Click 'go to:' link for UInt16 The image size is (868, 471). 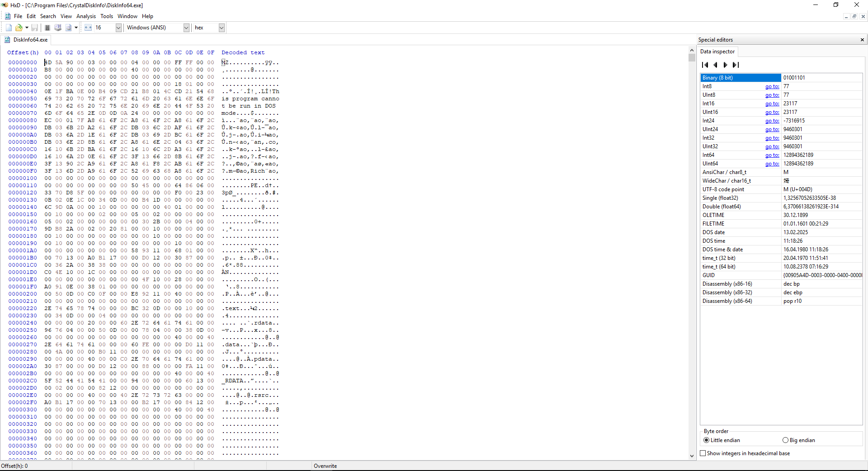[x=772, y=112]
